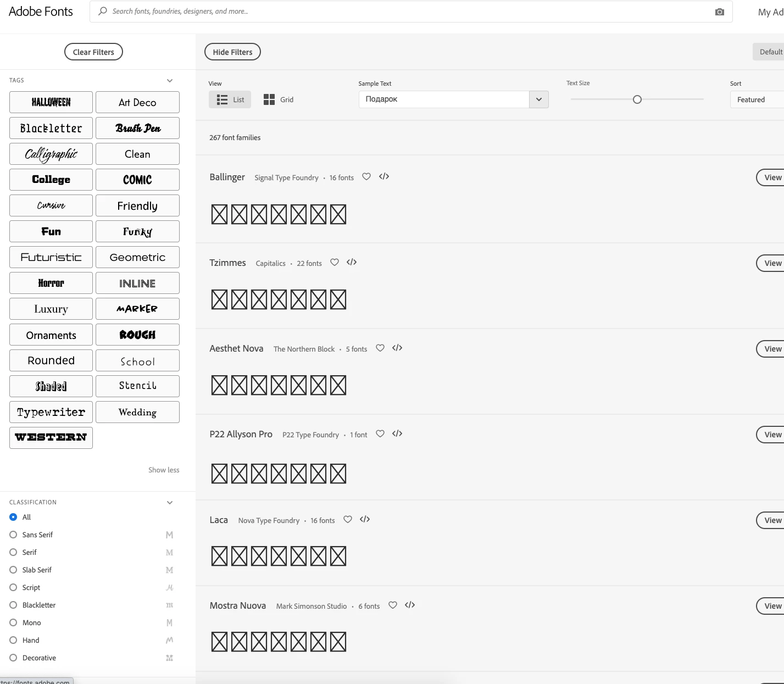Image resolution: width=784 pixels, height=684 pixels.
Task: Open Signal Type Foundry link
Action: tap(286, 177)
